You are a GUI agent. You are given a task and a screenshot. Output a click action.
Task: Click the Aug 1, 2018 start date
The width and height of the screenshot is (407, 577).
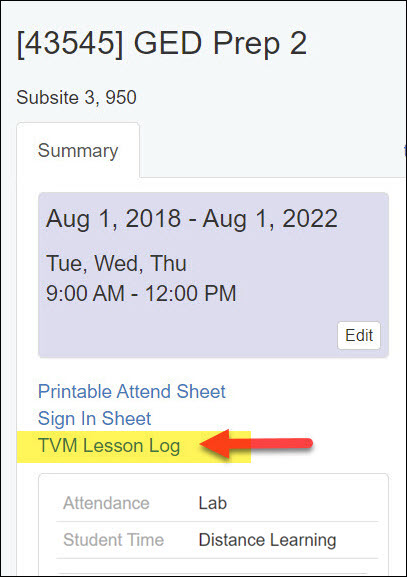click(x=113, y=219)
